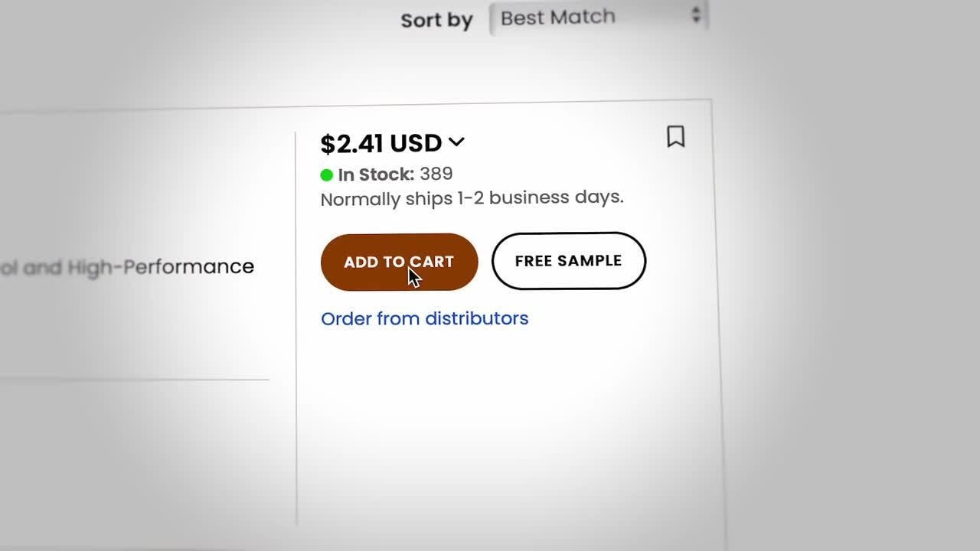980x551 pixels.
Task: Click the business days shipping estimate
Action: (556, 197)
